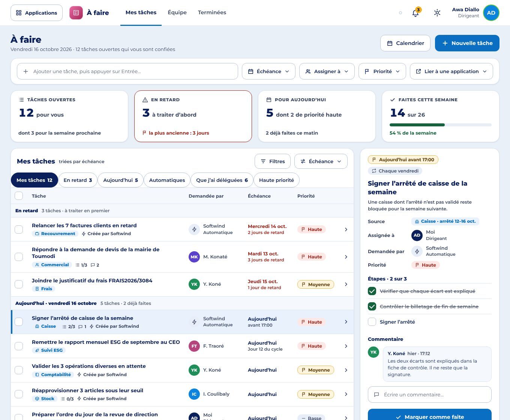Open the Calendrier button
510x420 pixels.
click(405, 43)
